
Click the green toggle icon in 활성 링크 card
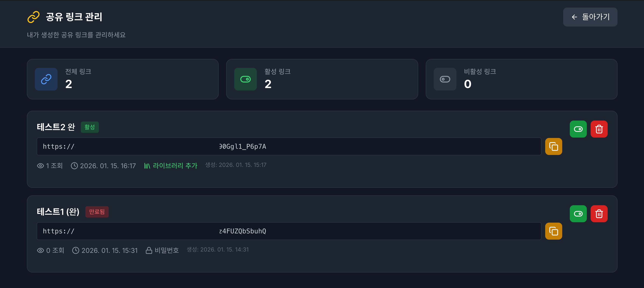[x=245, y=79]
